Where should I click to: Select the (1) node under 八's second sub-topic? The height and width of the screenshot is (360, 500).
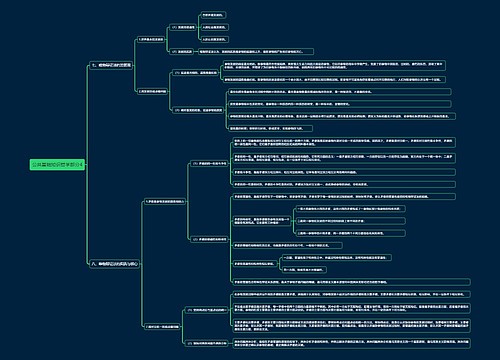tap(207, 310)
